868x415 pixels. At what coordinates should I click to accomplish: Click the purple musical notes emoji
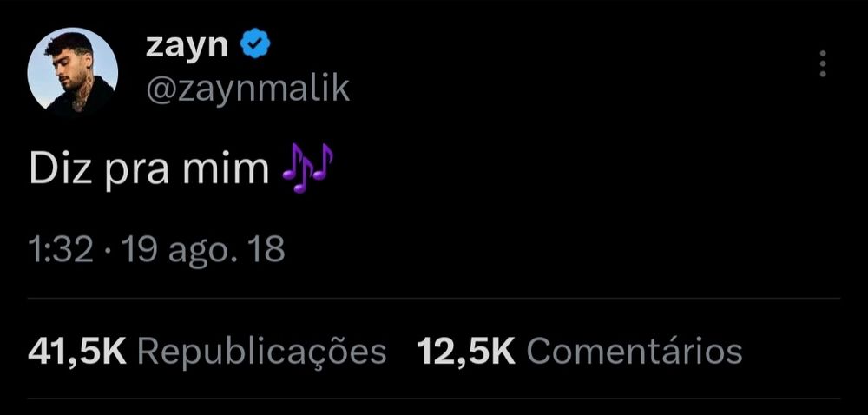point(307,168)
